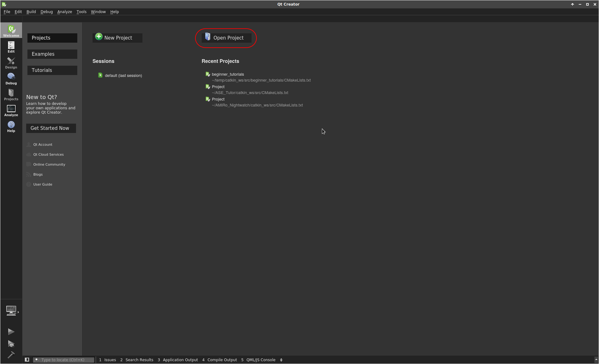Click the Type to locate field
This screenshot has height=364, width=599.
[66, 360]
